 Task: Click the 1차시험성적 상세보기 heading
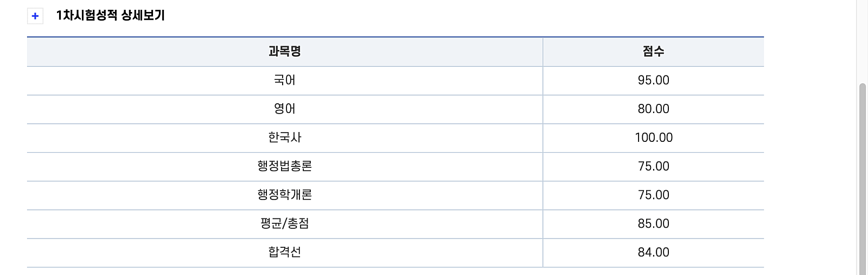pyautogui.click(x=110, y=15)
